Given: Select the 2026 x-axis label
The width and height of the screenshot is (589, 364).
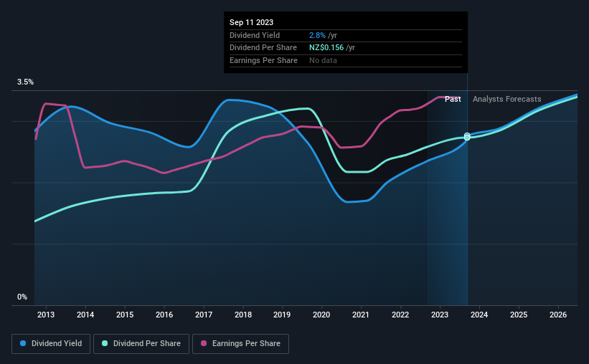Looking at the screenshot, I should [558, 315].
